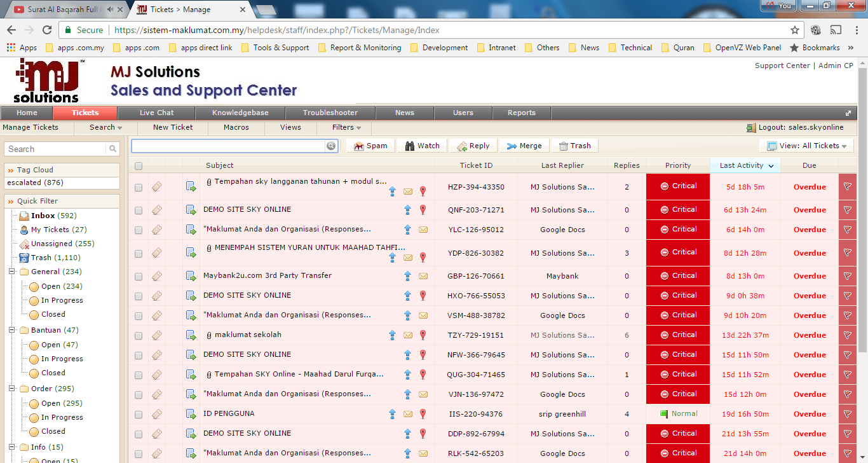
Task: Click the ticket search go icon
Action: (x=331, y=146)
